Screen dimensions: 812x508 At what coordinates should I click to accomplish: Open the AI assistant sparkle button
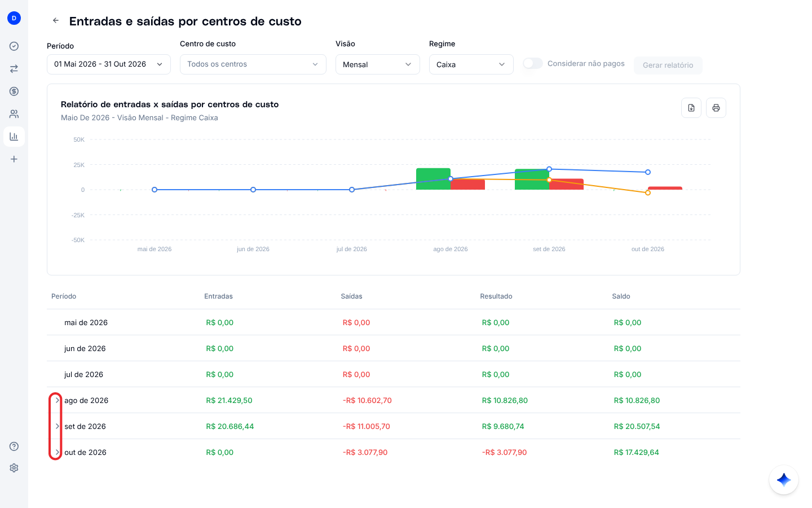coord(784,480)
